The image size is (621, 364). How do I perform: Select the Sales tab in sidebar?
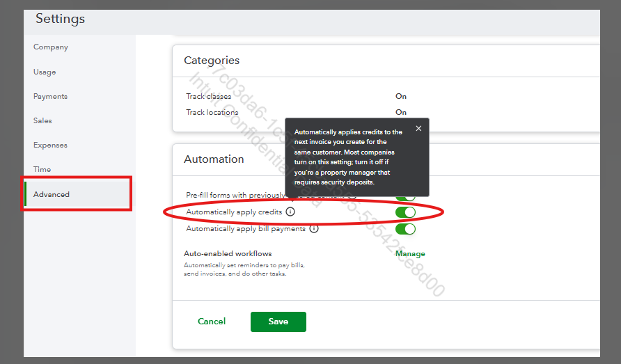42,120
